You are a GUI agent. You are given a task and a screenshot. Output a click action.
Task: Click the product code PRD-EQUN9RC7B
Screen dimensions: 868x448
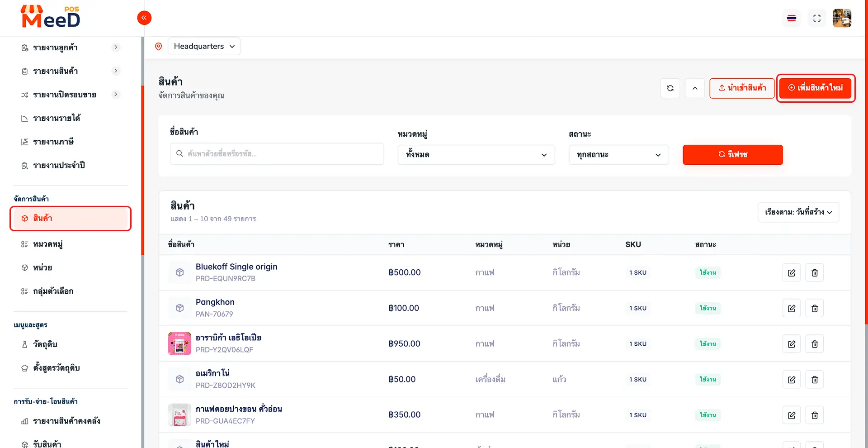(226, 279)
